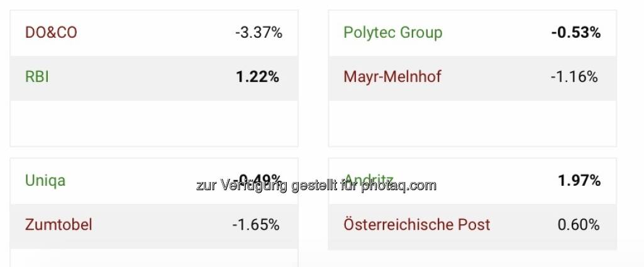Screen dimensions: 644x267
Task: Open the Andritz stock entry
Action: (369, 181)
